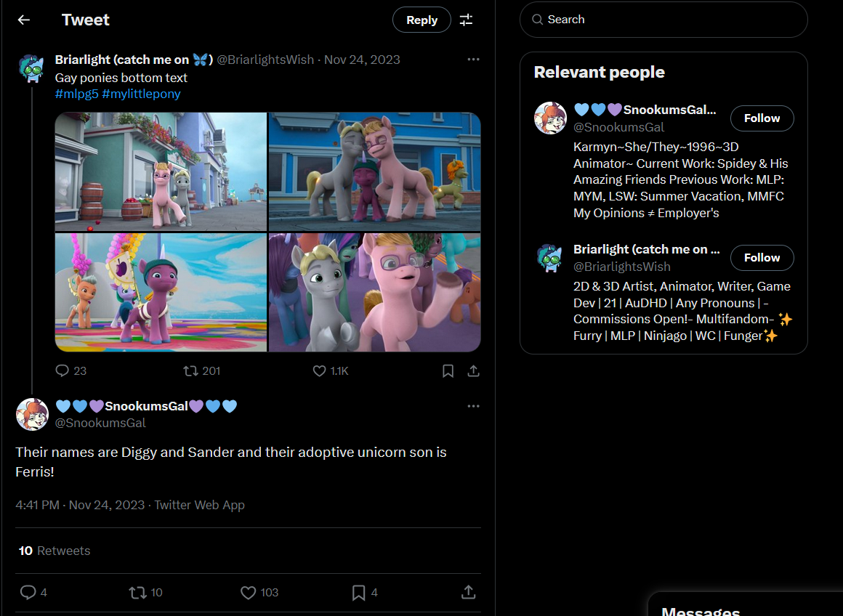Bookmark Briarlight's tweet
Viewport: 843px width, 616px height.
(x=448, y=371)
